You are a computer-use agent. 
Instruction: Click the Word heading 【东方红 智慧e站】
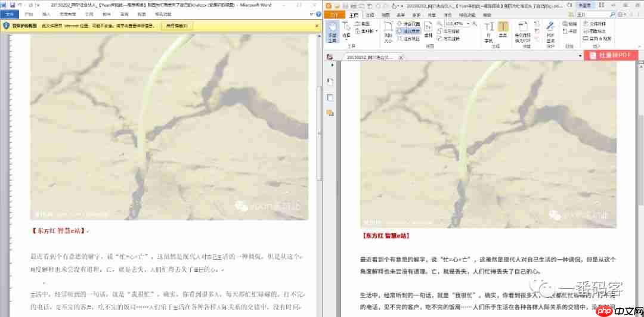[59, 231]
